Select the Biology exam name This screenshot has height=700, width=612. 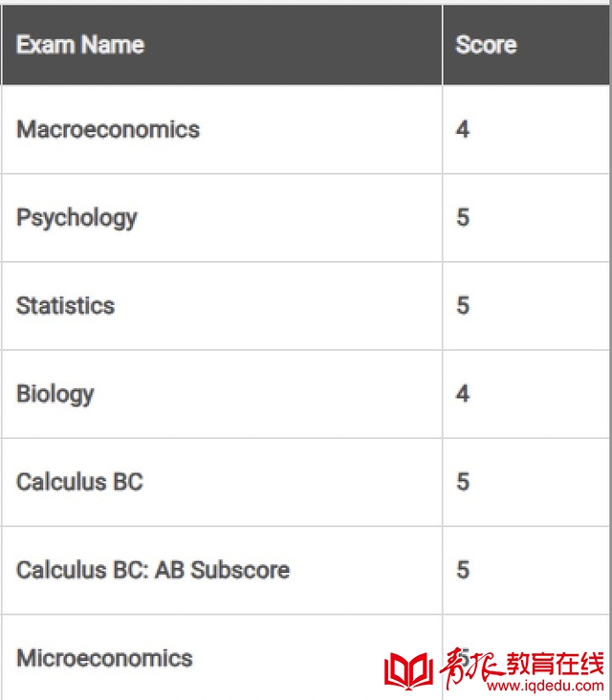(55, 395)
